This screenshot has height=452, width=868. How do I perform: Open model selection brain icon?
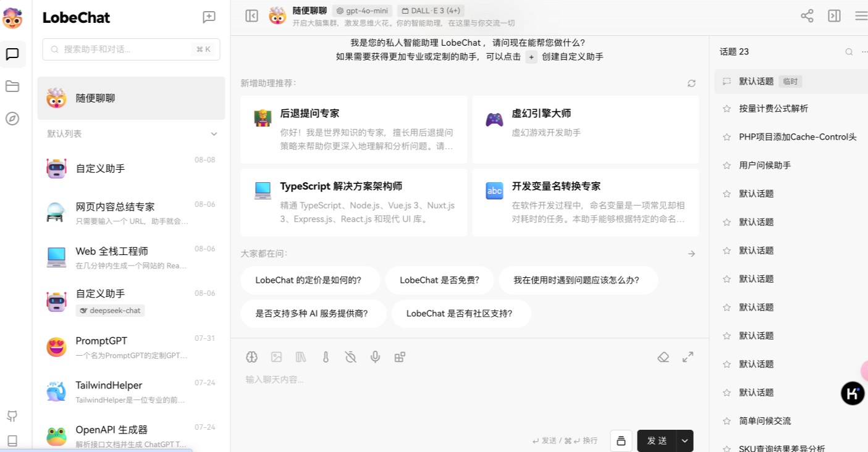click(x=251, y=357)
